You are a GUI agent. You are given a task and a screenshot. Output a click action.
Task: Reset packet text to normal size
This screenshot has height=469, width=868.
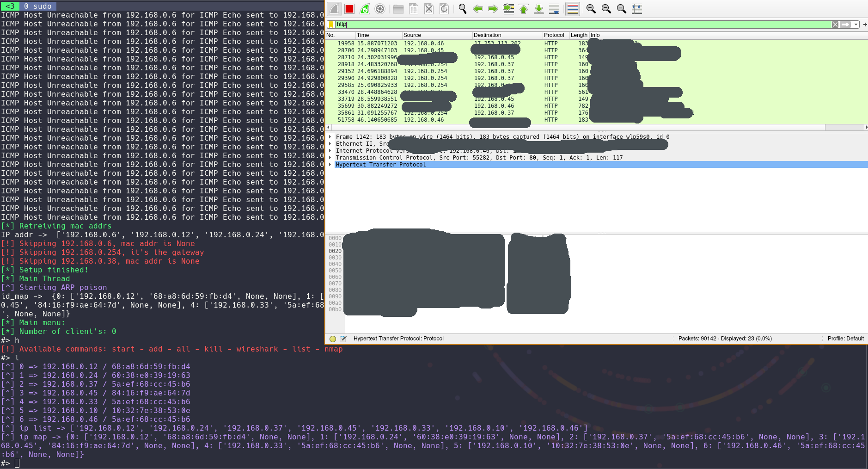click(622, 9)
